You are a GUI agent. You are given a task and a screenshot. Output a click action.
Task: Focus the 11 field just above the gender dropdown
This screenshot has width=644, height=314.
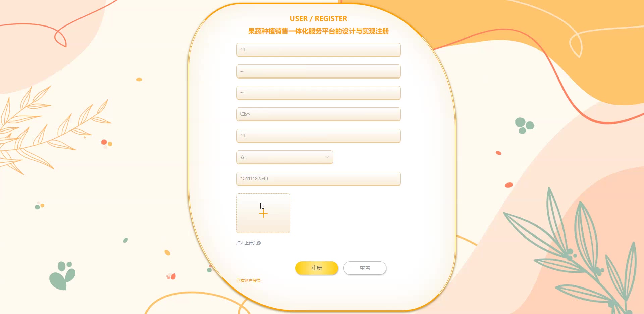(x=318, y=136)
